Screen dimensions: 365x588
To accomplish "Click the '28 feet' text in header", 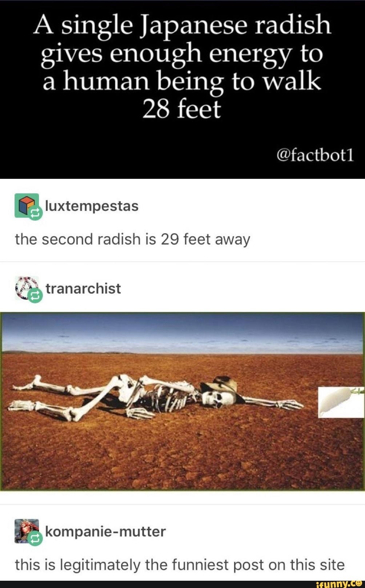I will point(181,109).
